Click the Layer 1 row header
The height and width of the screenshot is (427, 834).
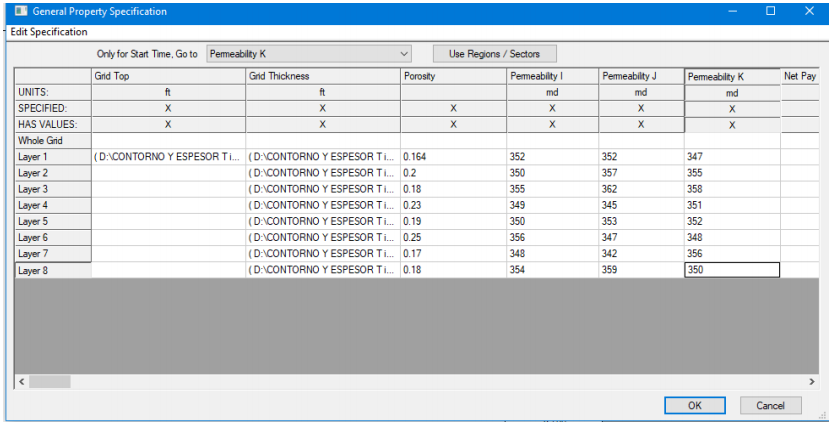pyautogui.click(x=53, y=157)
